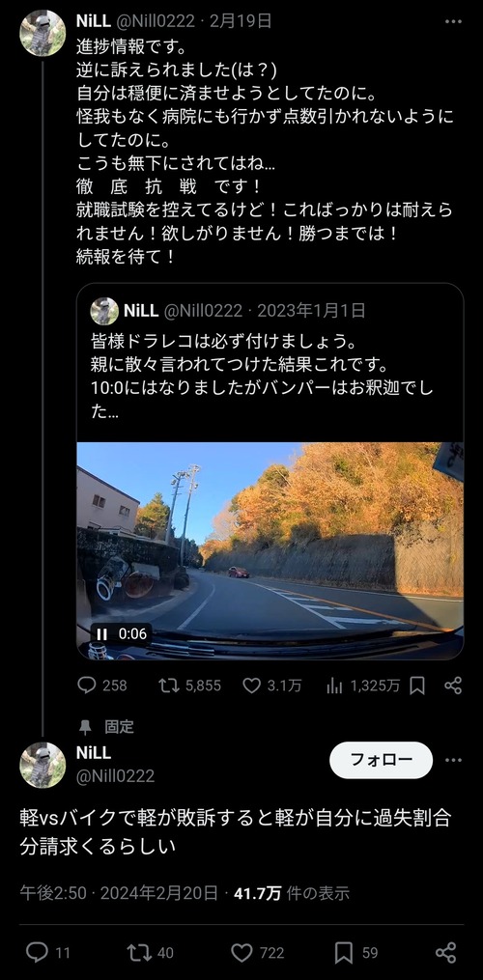Screen dimensions: 483x980
Task: Share the top post via share icon
Action: [x=453, y=685]
